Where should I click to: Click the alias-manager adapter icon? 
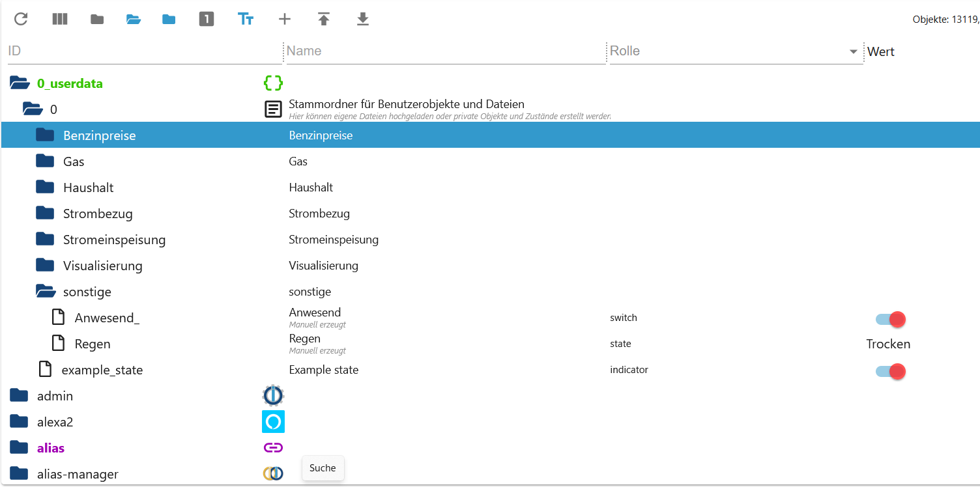tap(273, 473)
